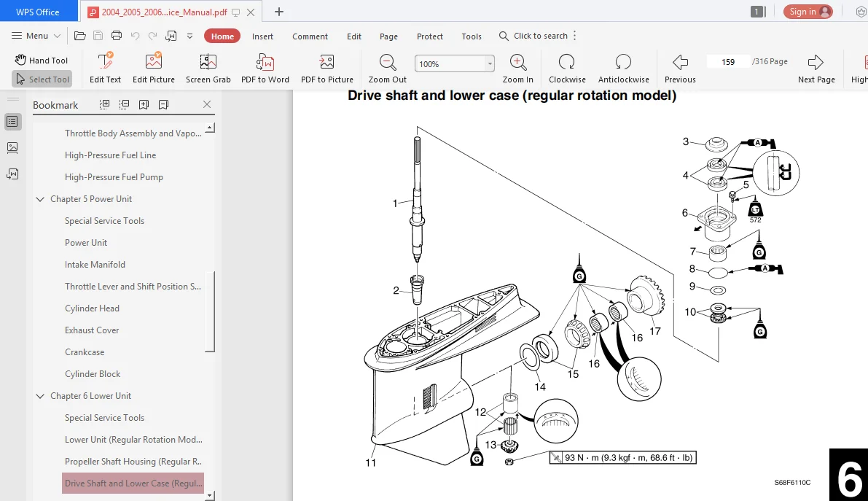Click the Open file folder icon

coord(80,36)
